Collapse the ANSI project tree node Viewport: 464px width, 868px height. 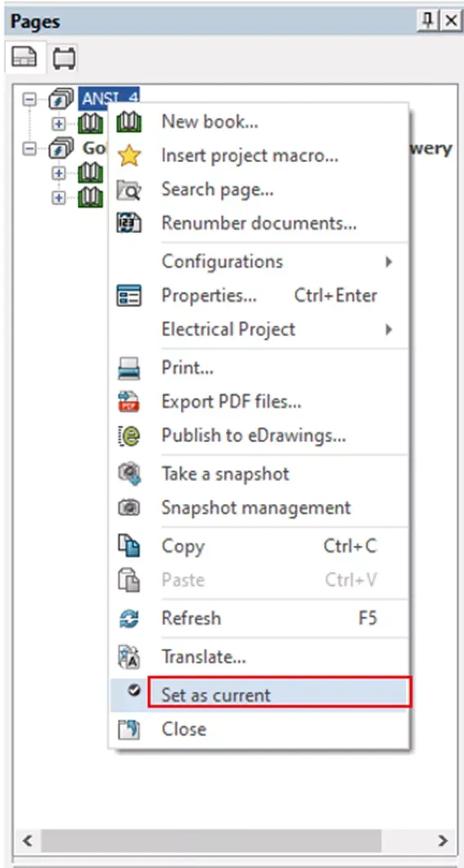point(29,100)
